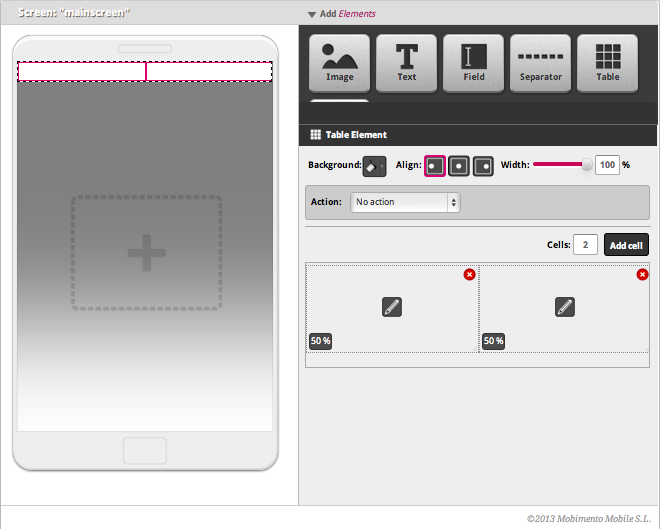Add a Table element
This screenshot has width=660, height=529.
[x=607, y=63]
